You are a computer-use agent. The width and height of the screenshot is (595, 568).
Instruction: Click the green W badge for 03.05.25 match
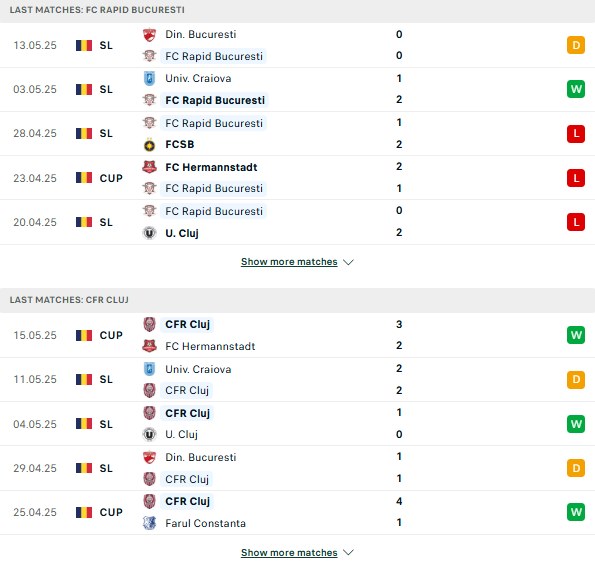point(576,90)
